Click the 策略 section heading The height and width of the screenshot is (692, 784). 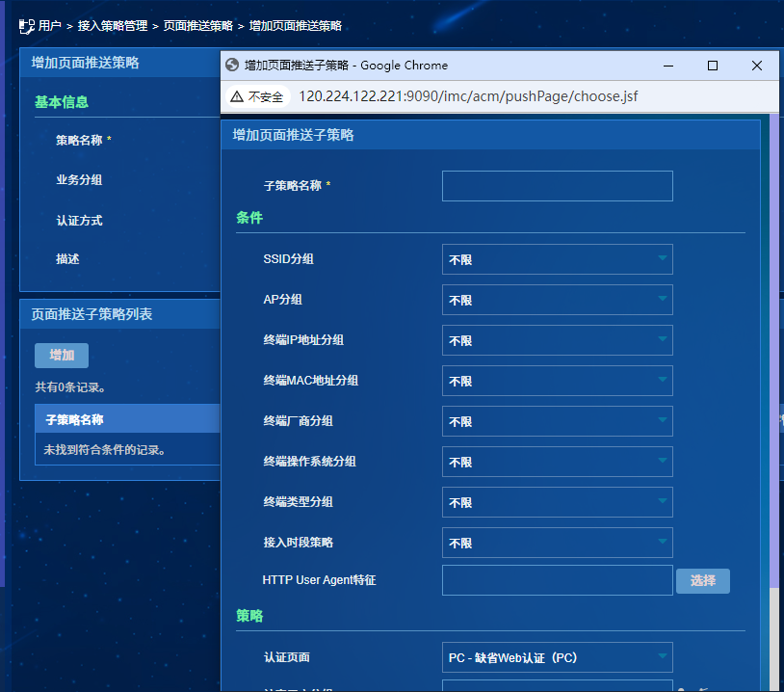(x=249, y=616)
